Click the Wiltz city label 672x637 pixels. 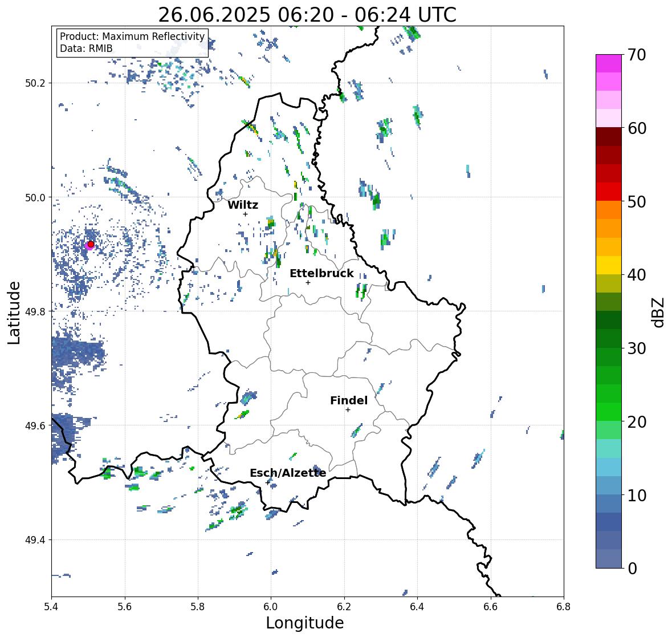click(243, 205)
